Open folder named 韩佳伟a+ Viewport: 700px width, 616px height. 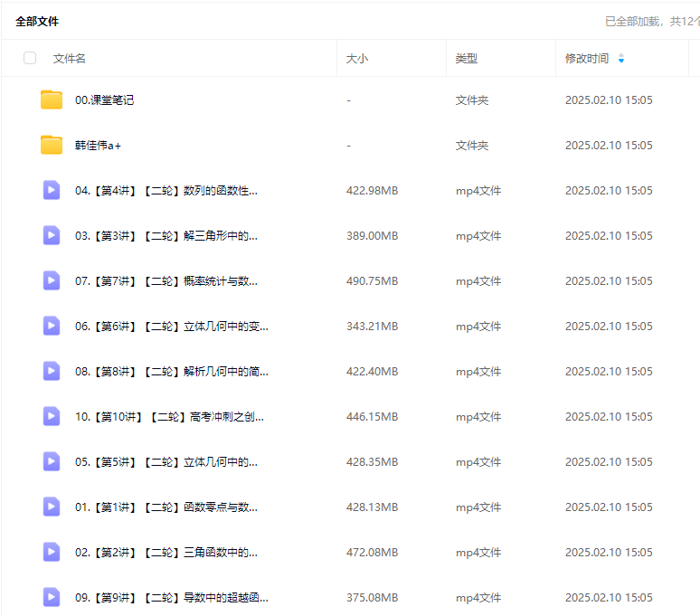(x=98, y=146)
